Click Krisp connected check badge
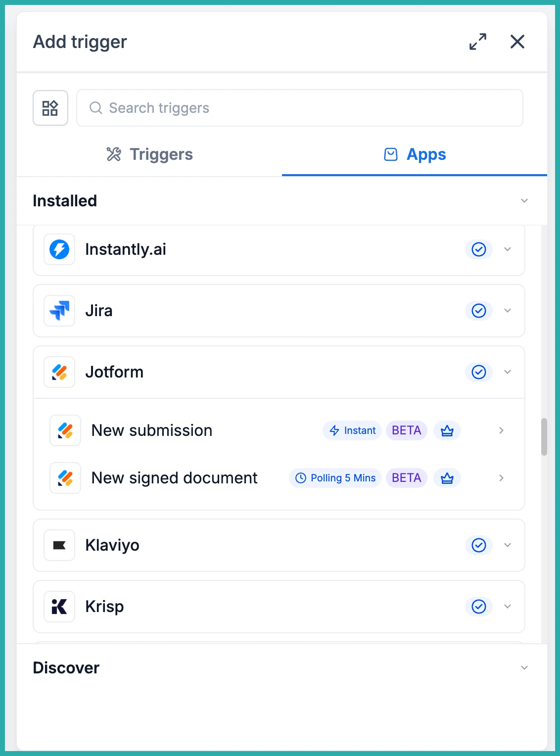Image resolution: width=560 pixels, height=756 pixels. click(478, 607)
